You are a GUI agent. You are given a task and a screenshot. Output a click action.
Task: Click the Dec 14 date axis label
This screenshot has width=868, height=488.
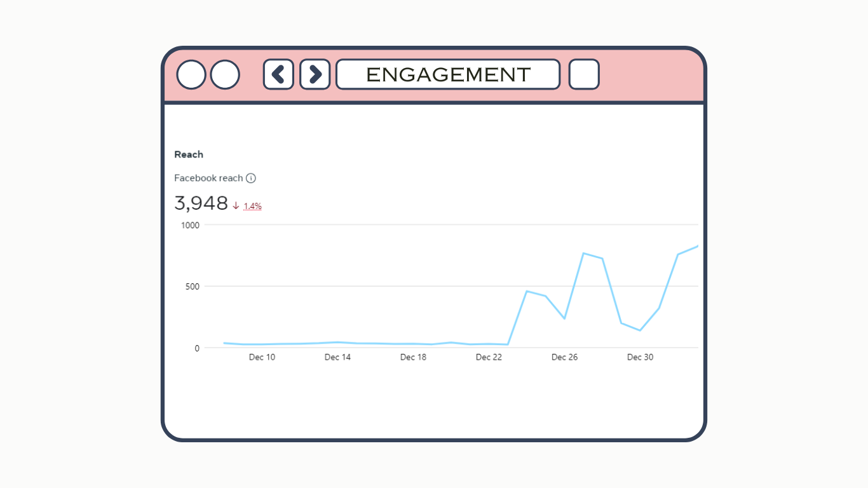(x=337, y=357)
